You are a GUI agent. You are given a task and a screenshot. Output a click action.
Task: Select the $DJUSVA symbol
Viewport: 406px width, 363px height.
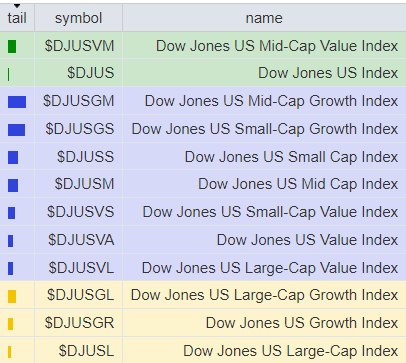point(81,240)
